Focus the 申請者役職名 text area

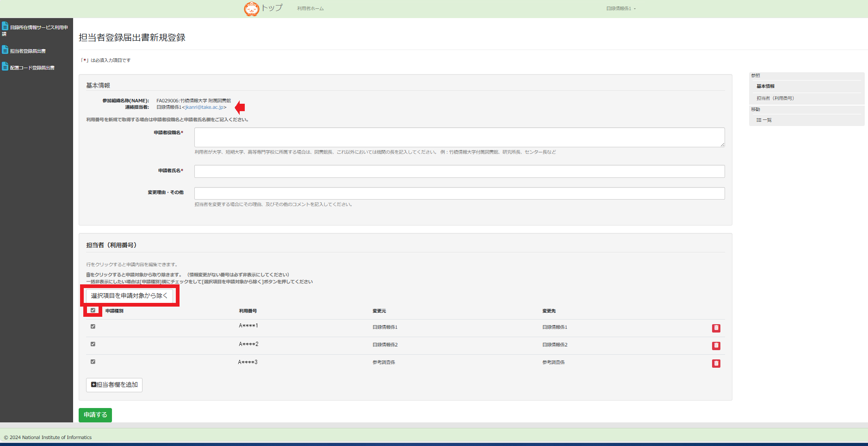click(459, 137)
